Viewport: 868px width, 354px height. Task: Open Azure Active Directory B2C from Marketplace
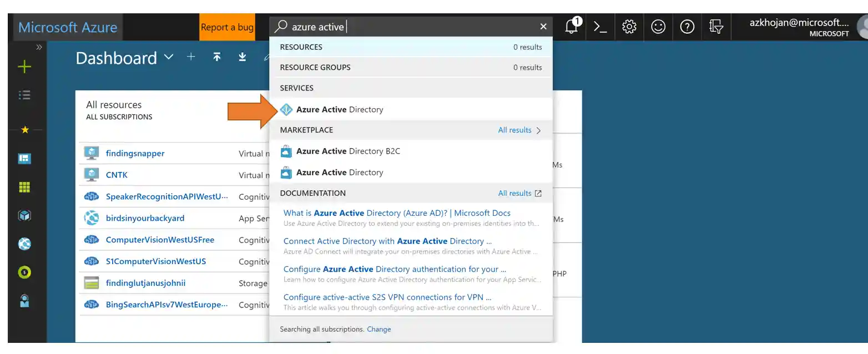click(349, 151)
